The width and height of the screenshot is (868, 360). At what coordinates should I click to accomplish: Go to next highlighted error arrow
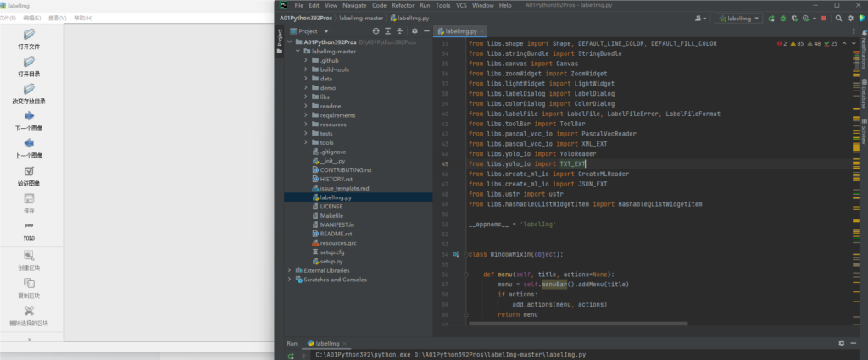click(853, 43)
